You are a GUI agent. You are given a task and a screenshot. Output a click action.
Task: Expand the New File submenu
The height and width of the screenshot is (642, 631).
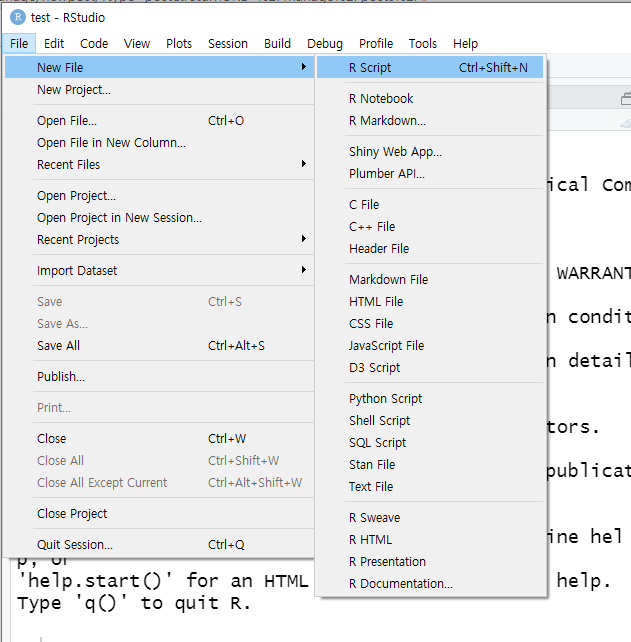pos(159,67)
